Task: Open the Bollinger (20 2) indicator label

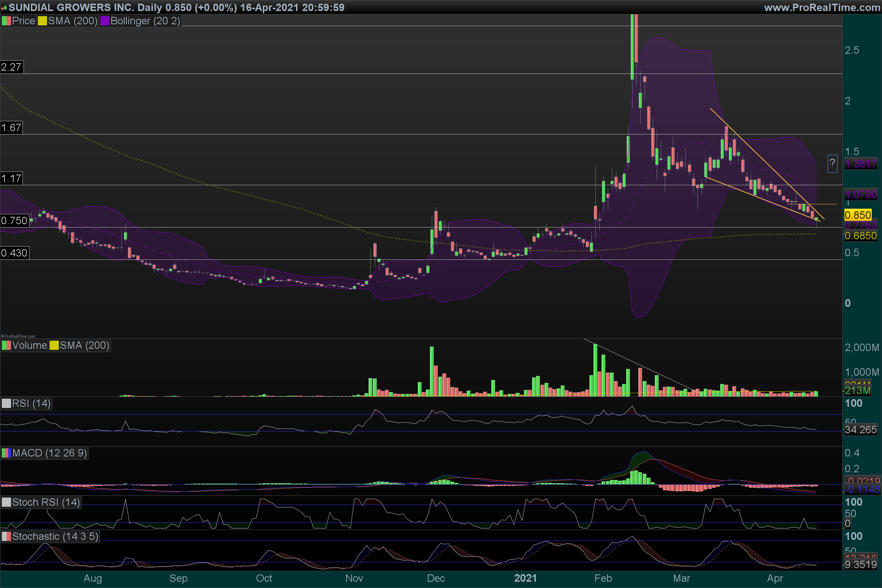Action: 145,21
